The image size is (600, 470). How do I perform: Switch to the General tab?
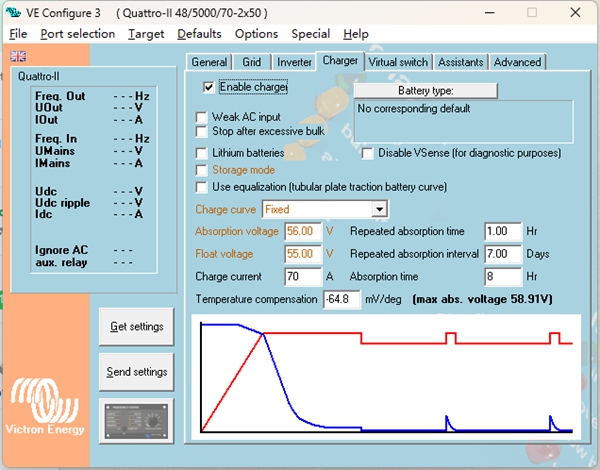point(209,62)
